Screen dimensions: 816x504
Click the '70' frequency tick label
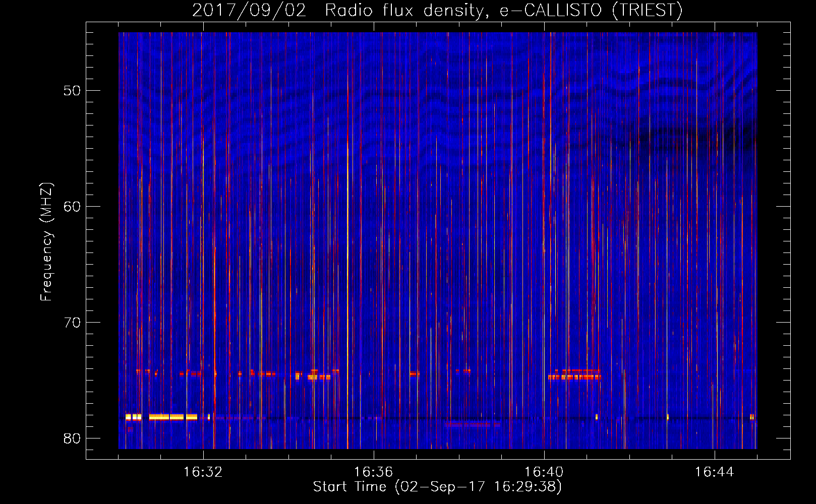(x=72, y=323)
